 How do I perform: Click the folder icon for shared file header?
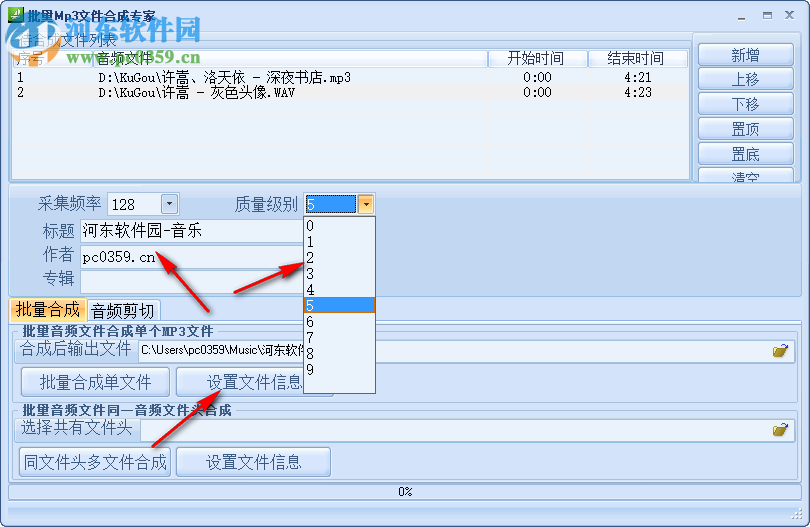point(780,429)
